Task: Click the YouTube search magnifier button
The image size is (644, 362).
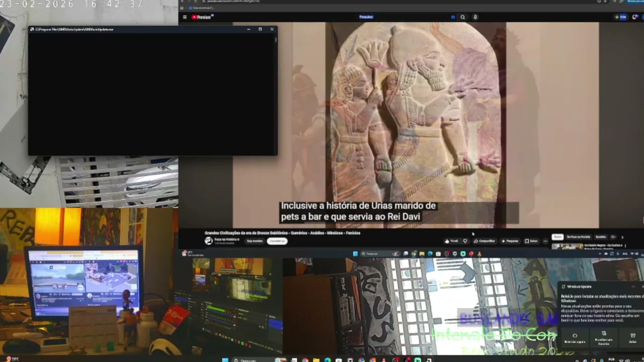Action: coord(462,17)
